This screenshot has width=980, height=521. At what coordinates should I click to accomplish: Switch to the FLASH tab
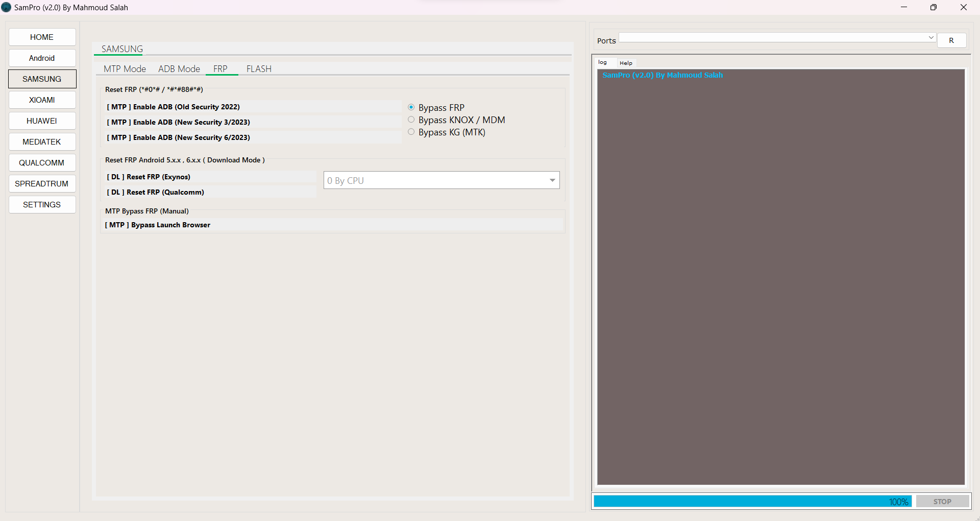tap(259, 68)
